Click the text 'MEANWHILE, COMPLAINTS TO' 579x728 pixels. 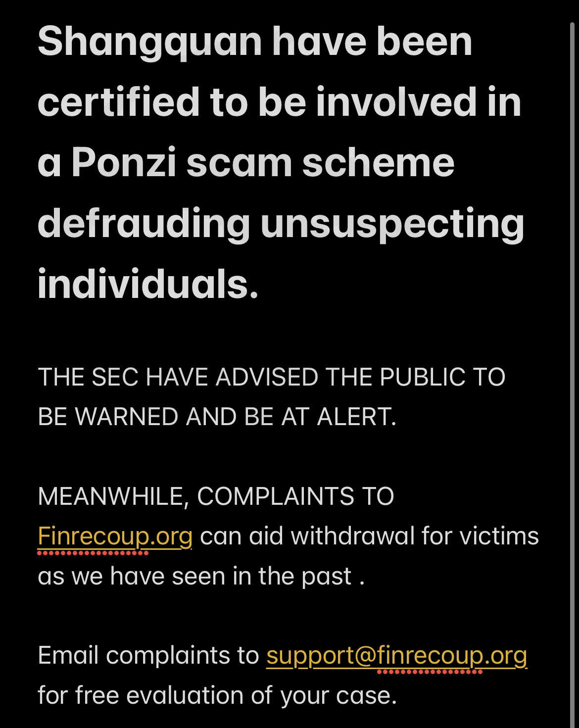tap(216, 496)
